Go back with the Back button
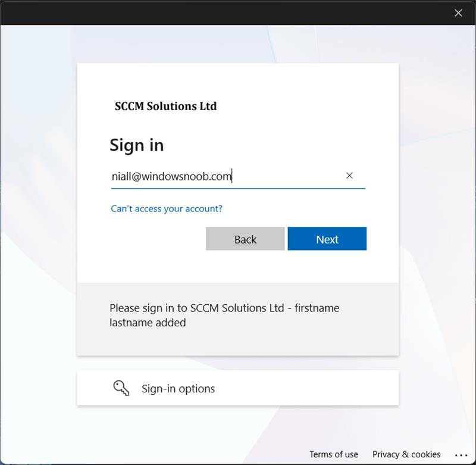Image resolution: width=476 pixels, height=465 pixels. pyautogui.click(x=245, y=239)
